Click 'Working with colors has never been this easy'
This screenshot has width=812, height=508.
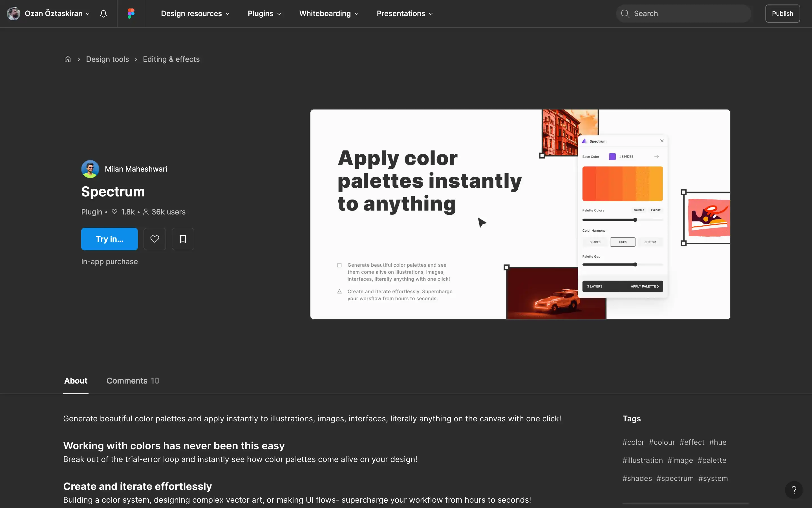(174, 446)
